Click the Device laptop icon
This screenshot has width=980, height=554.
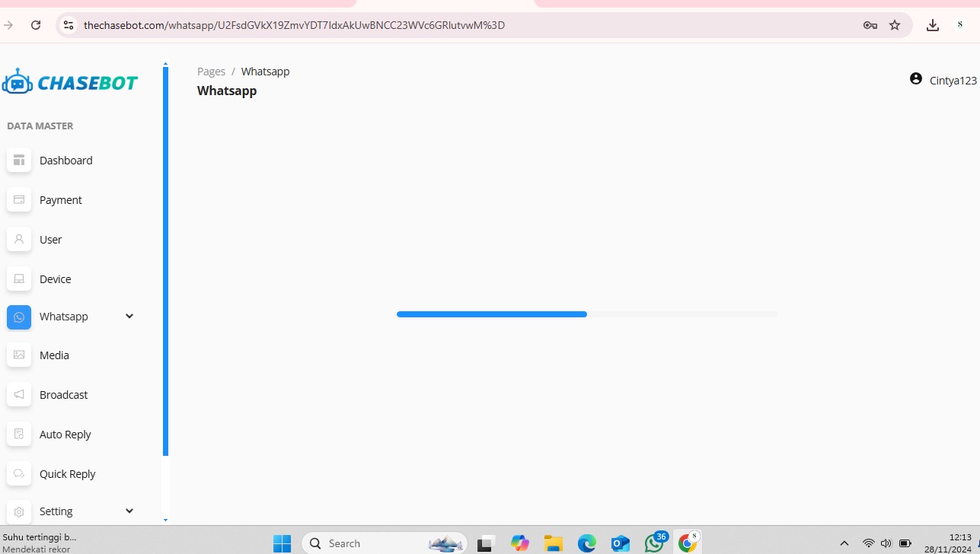coord(19,279)
